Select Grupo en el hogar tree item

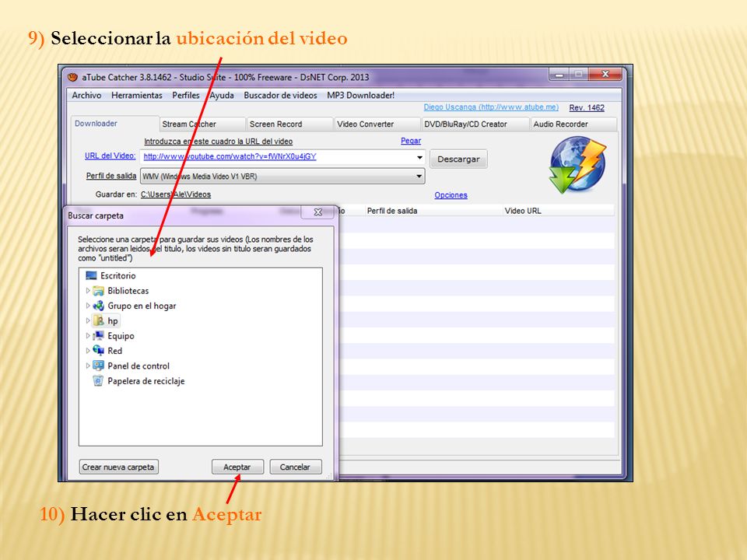[142, 306]
